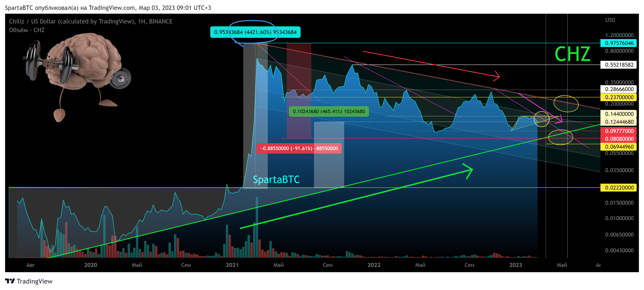644x290 pixels.
Task: Click the 0.35000000 price axis value
Action: (619, 82)
